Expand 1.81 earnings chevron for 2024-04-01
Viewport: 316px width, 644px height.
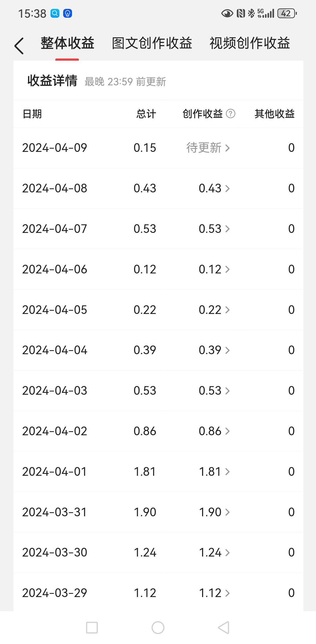[227, 471]
